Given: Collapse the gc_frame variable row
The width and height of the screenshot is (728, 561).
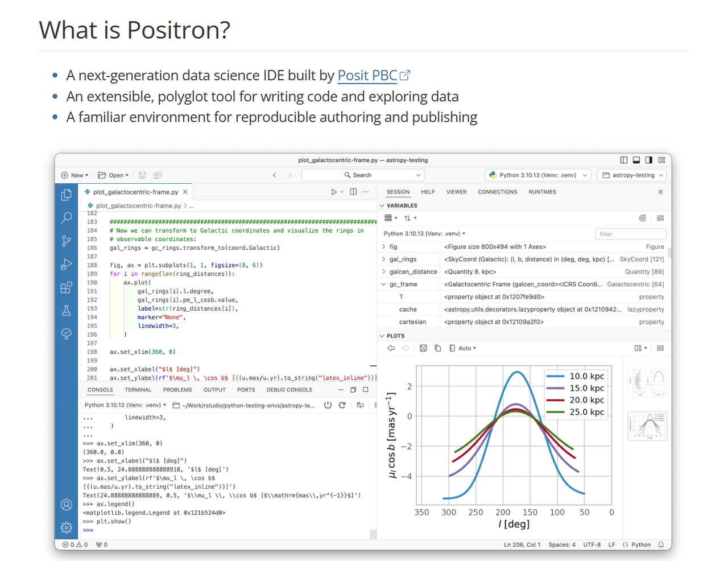Looking at the screenshot, I should 384,284.
